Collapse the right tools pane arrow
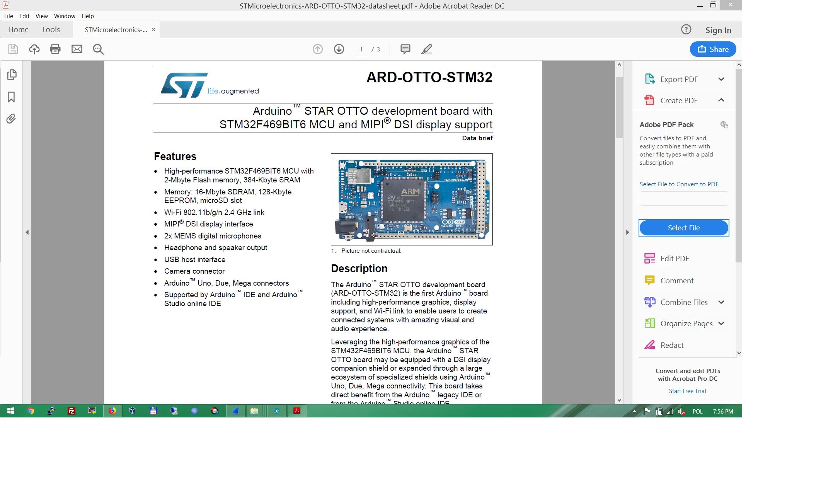 627,232
